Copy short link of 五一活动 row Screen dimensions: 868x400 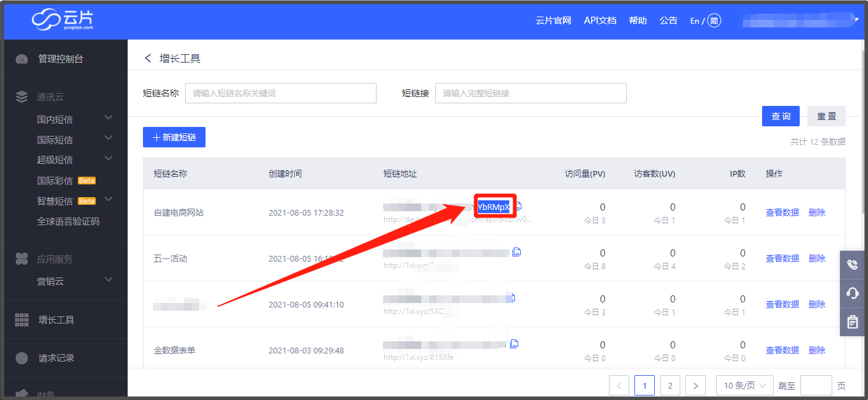[517, 252]
